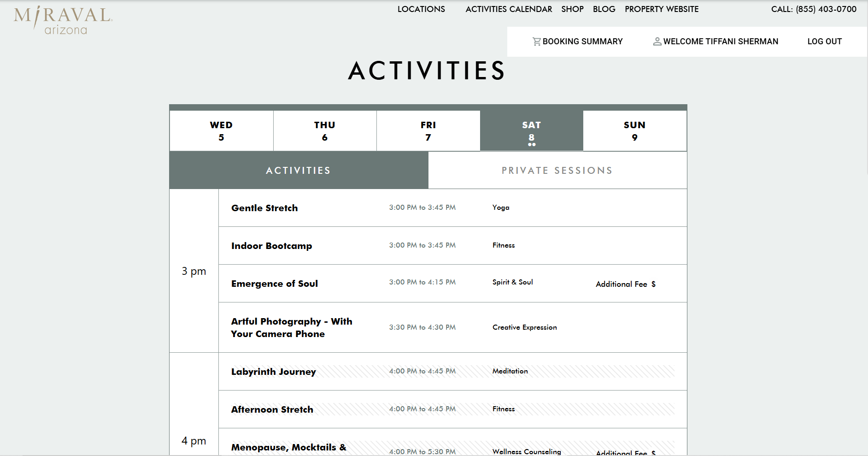Switch to Thursday 6 date tab
The width and height of the screenshot is (868, 456).
pos(325,131)
